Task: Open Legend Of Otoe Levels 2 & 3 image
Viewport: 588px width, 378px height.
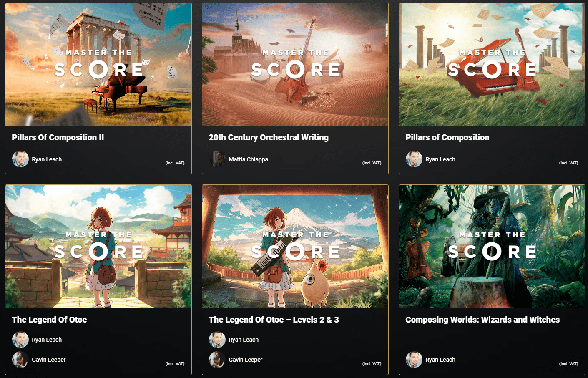Action: coord(295,247)
